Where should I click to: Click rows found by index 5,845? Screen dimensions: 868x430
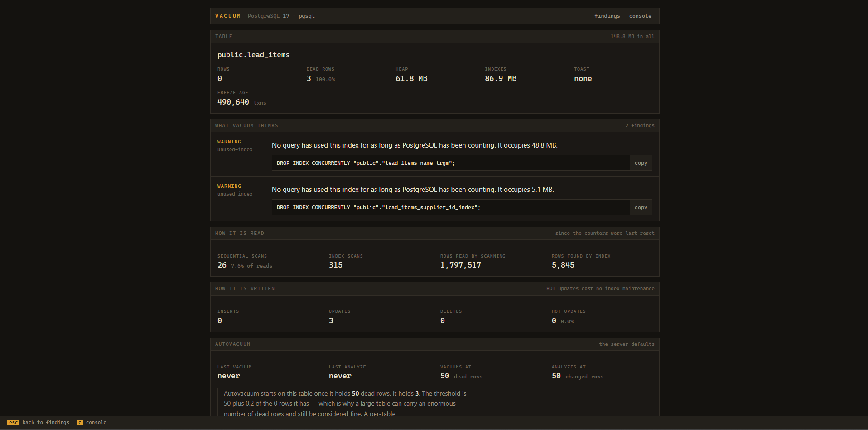[563, 265]
